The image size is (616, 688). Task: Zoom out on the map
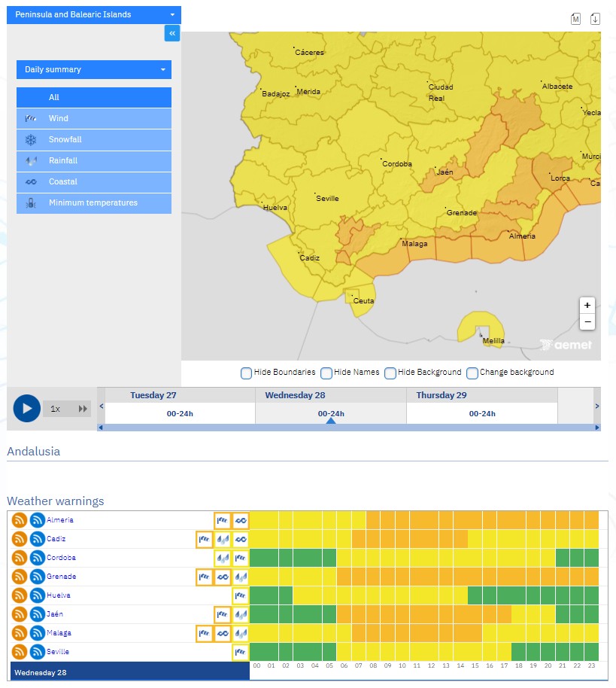tap(587, 322)
